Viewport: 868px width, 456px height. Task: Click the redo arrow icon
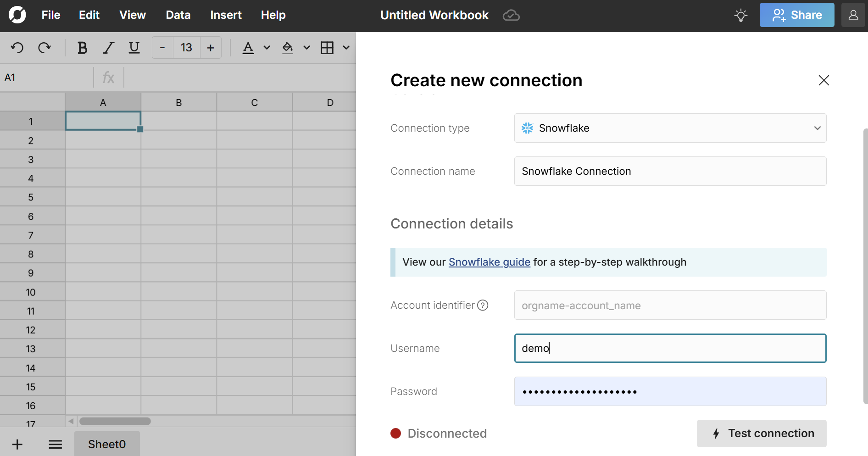[45, 48]
